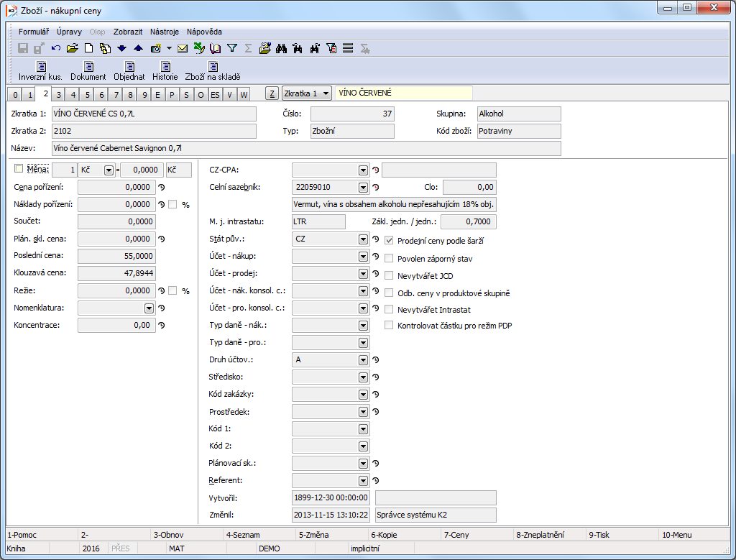Click the Cena pořízení input field
Viewport: 736px width, 560px height.
(116, 187)
